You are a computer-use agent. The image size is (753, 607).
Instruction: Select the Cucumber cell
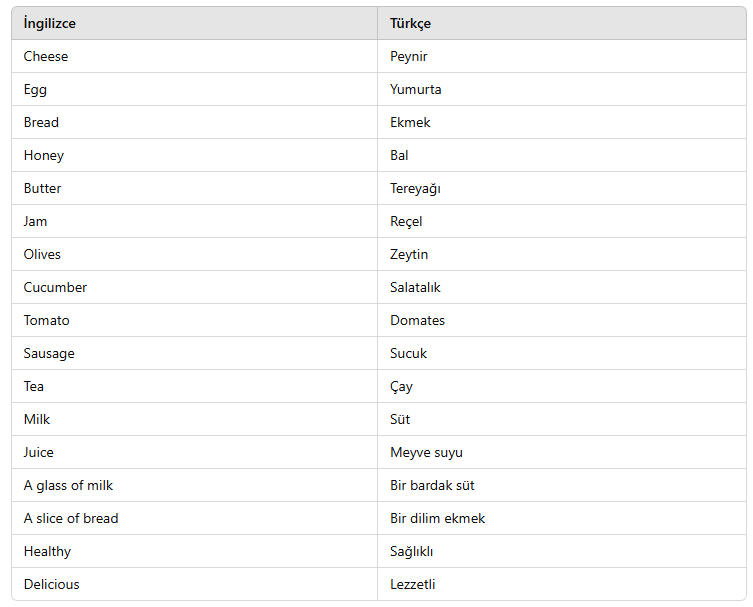[x=194, y=287]
